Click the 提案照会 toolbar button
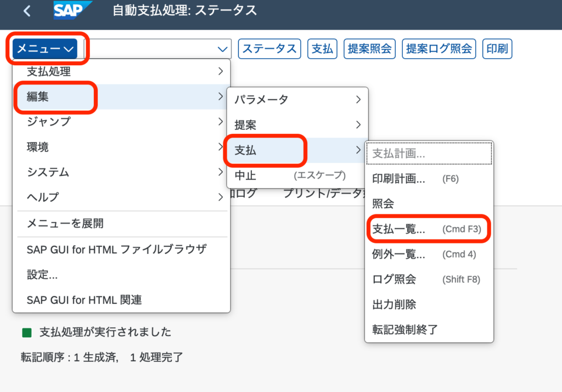 coord(369,48)
